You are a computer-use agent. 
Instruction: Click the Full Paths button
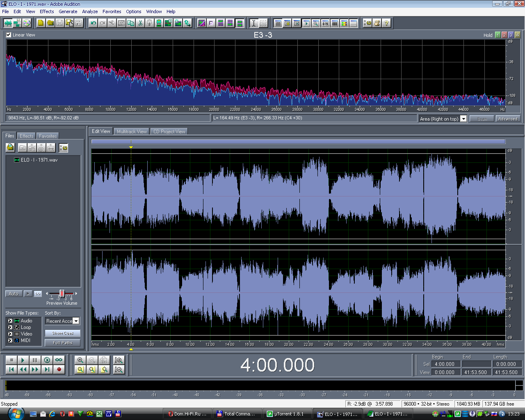63,343
